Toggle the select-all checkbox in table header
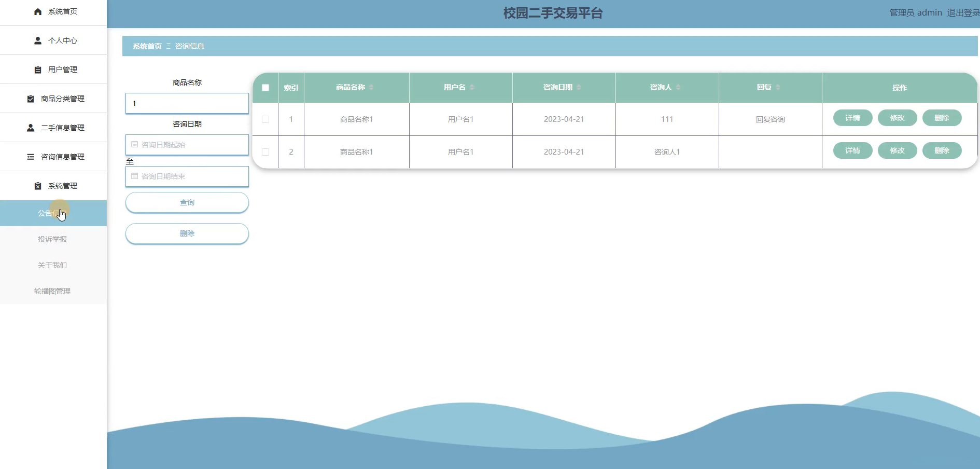 click(265, 88)
